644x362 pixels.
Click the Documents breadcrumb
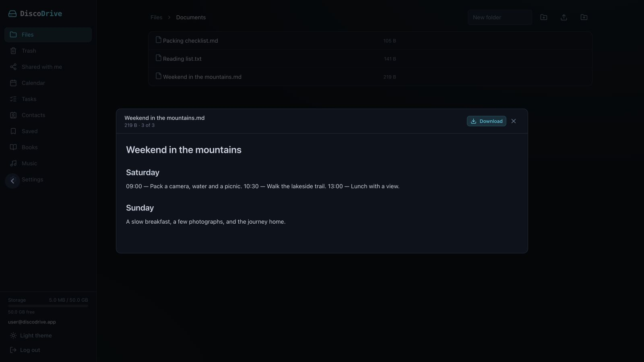click(x=191, y=17)
